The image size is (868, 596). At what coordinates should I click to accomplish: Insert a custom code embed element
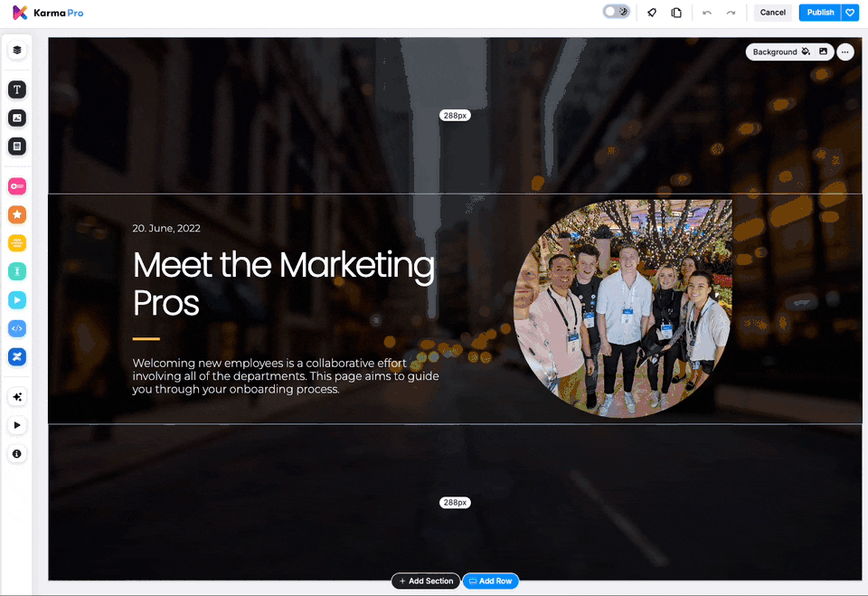(x=16, y=327)
